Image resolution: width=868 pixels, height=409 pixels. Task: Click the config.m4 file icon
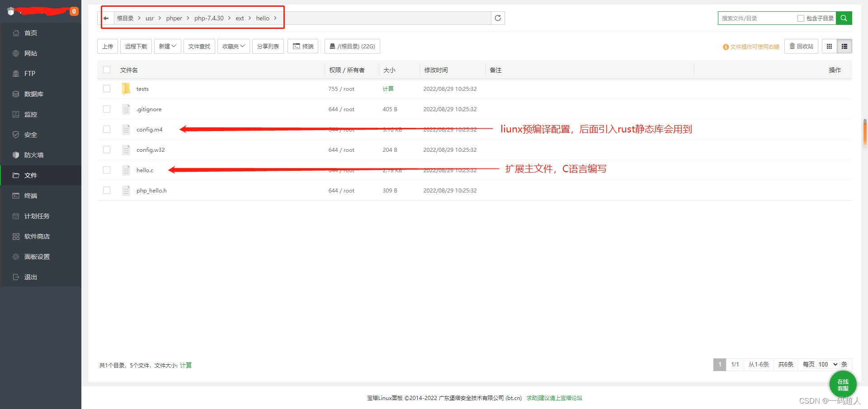coord(126,129)
